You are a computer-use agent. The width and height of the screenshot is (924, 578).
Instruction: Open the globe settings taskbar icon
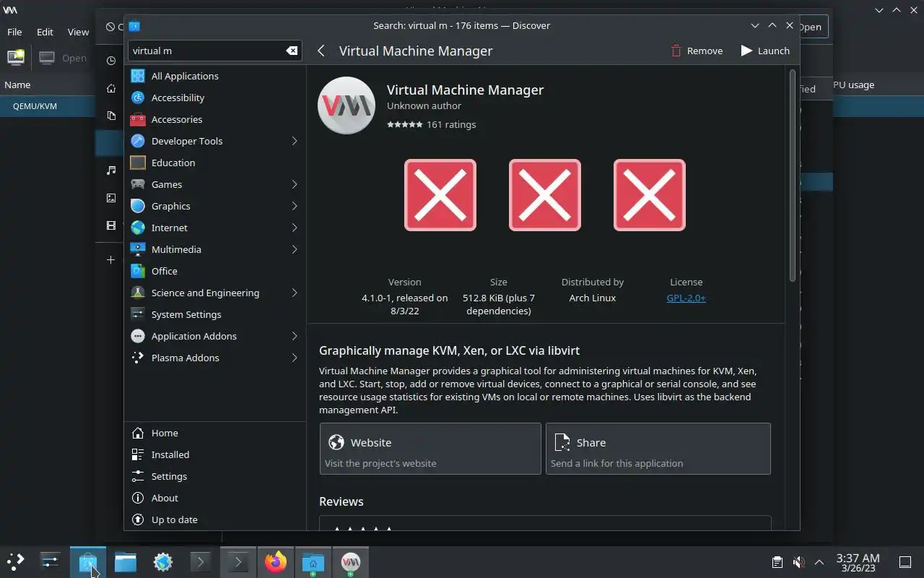pos(163,561)
